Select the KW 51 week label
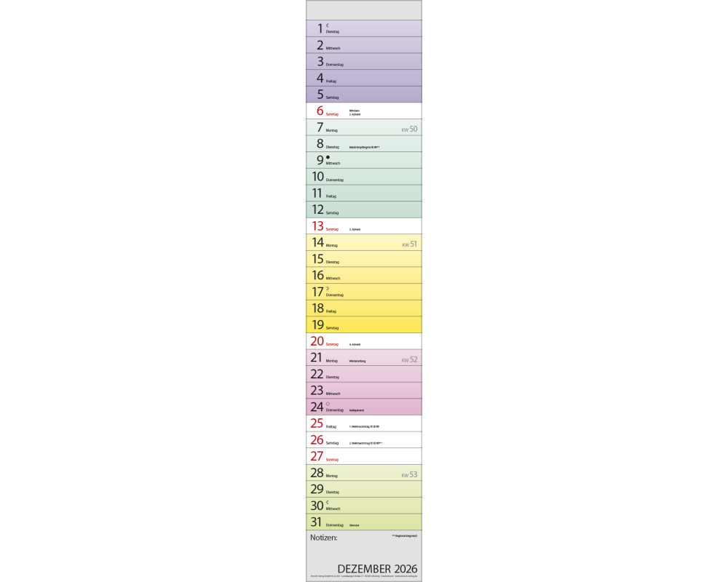This screenshot has height=582, width=728. pos(409,244)
